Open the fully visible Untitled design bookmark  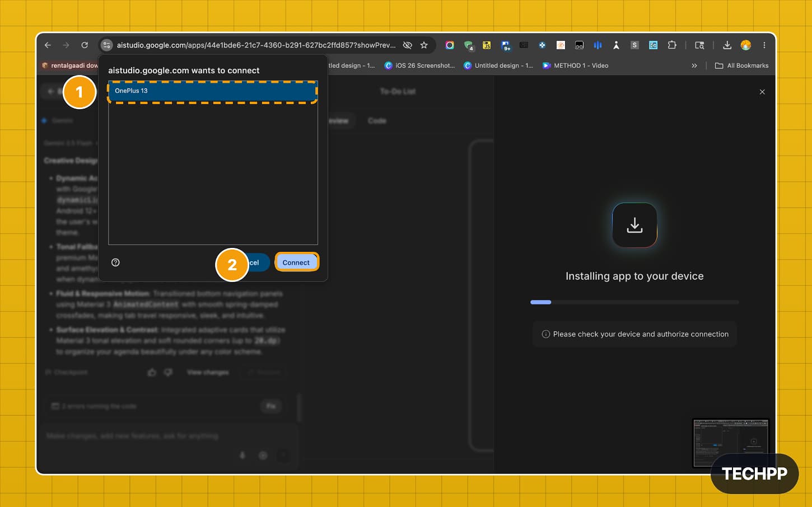coord(498,65)
